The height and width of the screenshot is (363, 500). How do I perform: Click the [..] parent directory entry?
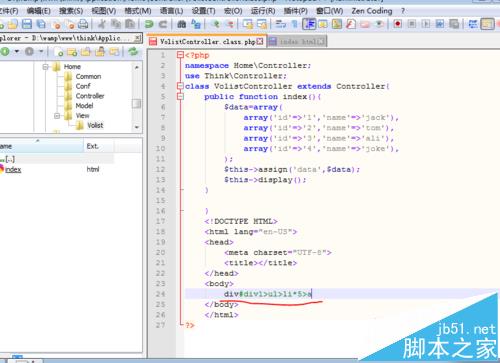pyautogui.click(x=10, y=159)
